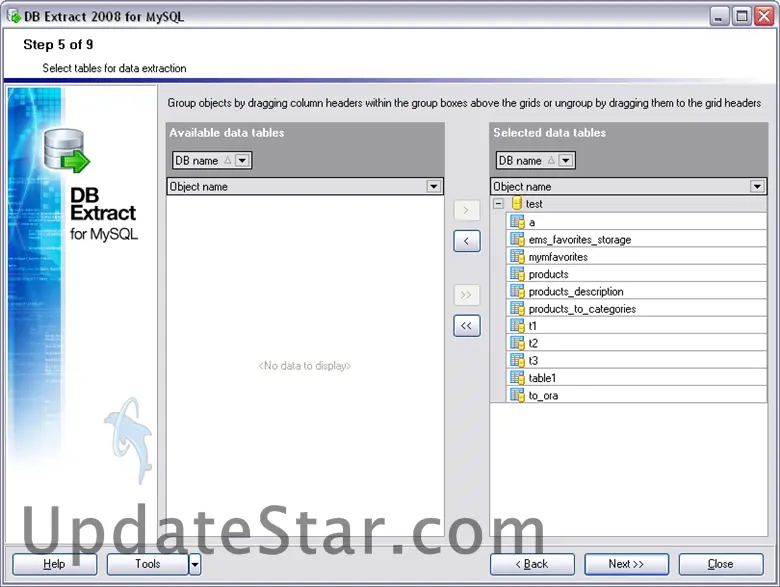Click the table icon of the products row

[x=517, y=274]
